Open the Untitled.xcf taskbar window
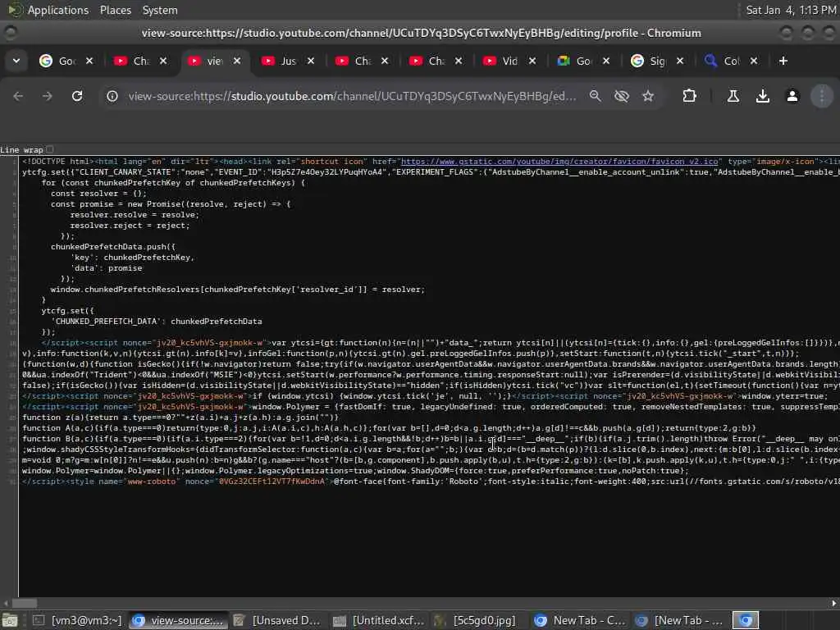 tap(379, 620)
